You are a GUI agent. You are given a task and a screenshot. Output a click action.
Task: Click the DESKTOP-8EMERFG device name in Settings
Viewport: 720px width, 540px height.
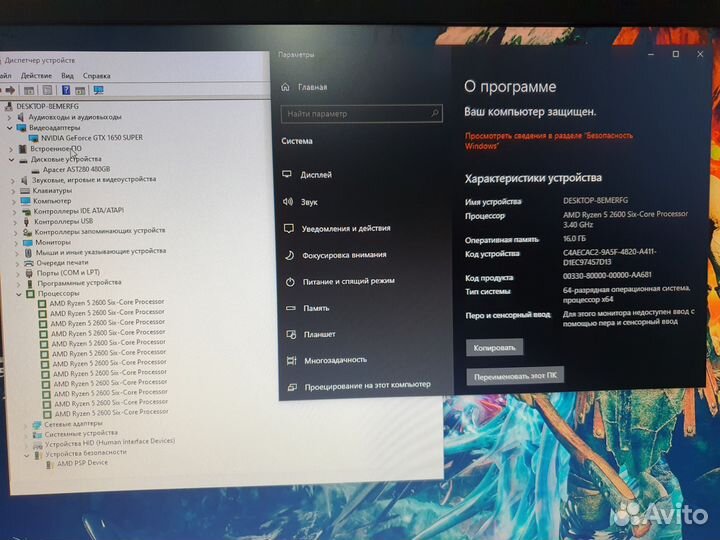click(595, 201)
